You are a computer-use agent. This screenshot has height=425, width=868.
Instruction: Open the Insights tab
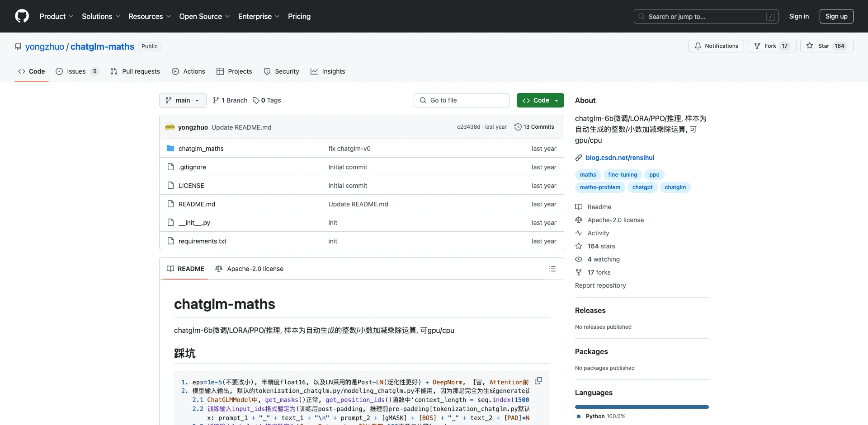(x=328, y=71)
